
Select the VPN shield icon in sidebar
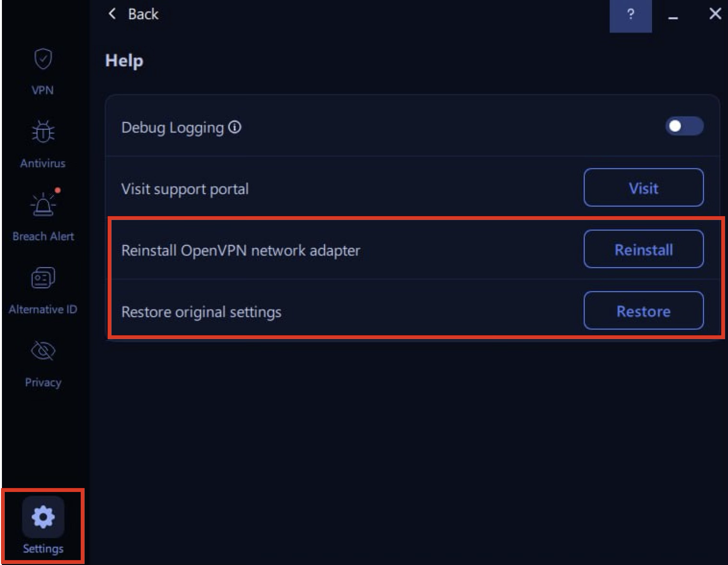pyautogui.click(x=43, y=58)
